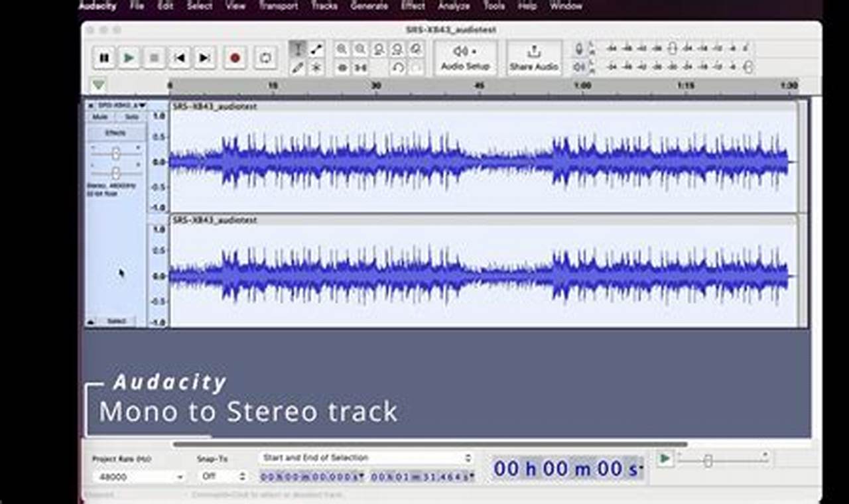Open the SRS-XB43 track name dropdown menu
Image resolution: width=849 pixels, height=504 pixels.
point(122,105)
